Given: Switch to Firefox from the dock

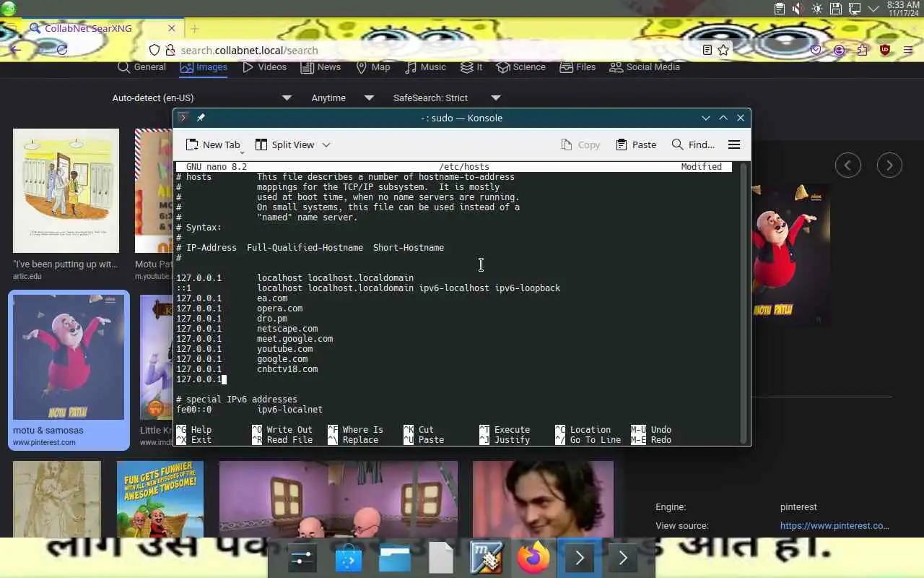Looking at the screenshot, I should [533, 558].
